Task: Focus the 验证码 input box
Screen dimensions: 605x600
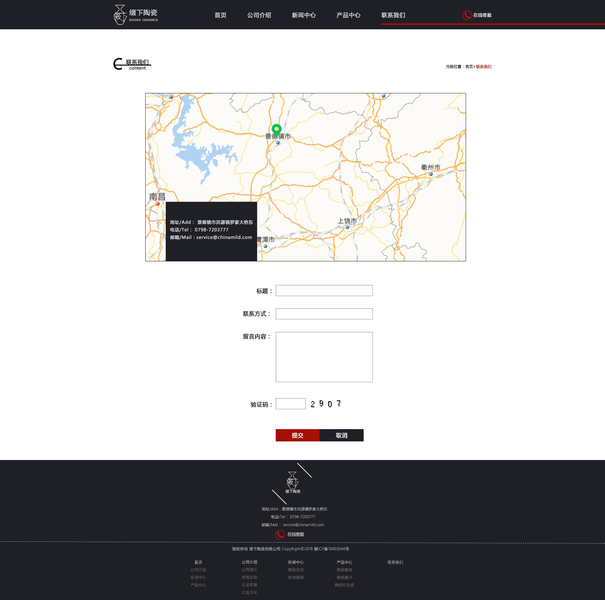Action: point(291,404)
